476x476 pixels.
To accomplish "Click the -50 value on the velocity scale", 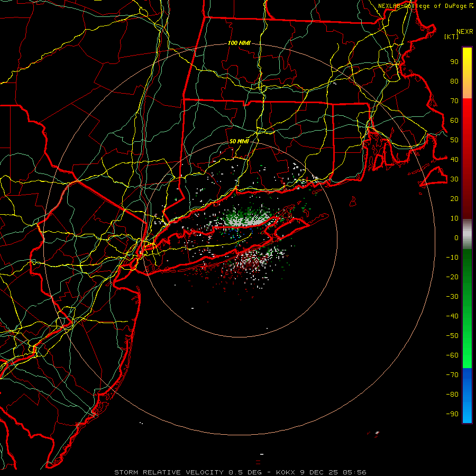I will [452, 335].
